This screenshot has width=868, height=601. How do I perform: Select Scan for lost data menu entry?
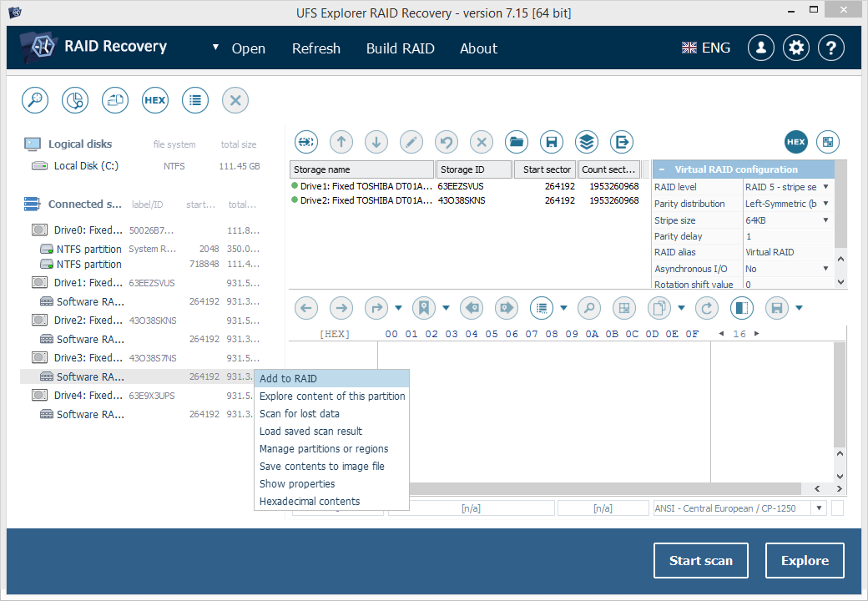pos(331,414)
